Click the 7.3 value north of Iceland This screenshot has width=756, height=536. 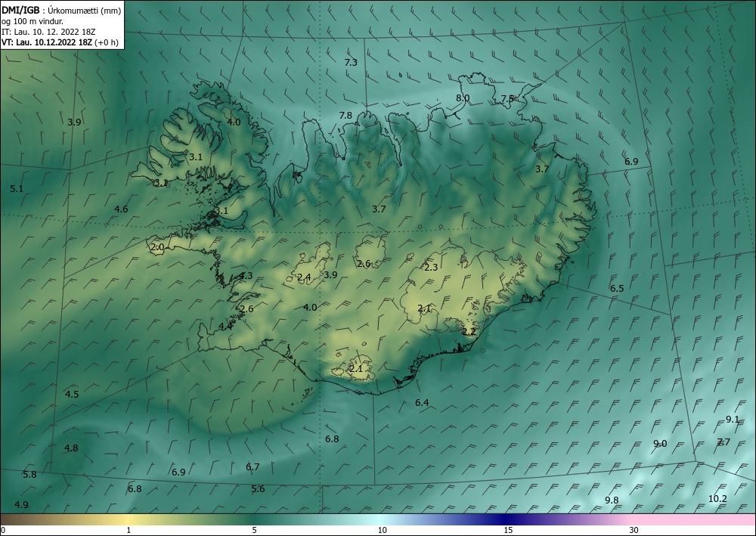click(351, 62)
